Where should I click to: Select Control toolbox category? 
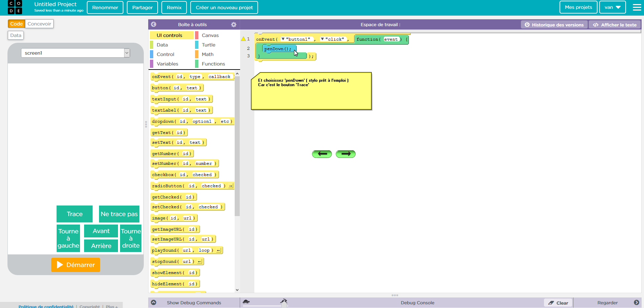point(172,54)
